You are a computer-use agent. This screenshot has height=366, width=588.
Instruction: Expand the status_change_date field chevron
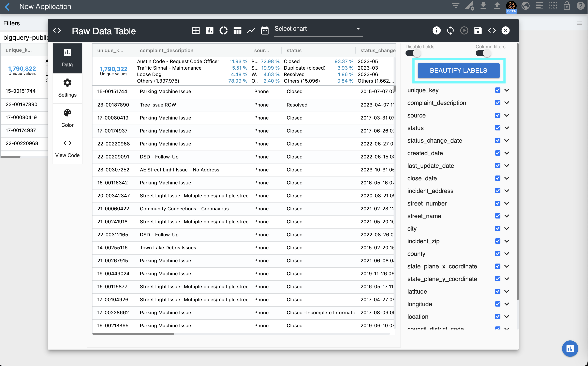(507, 140)
